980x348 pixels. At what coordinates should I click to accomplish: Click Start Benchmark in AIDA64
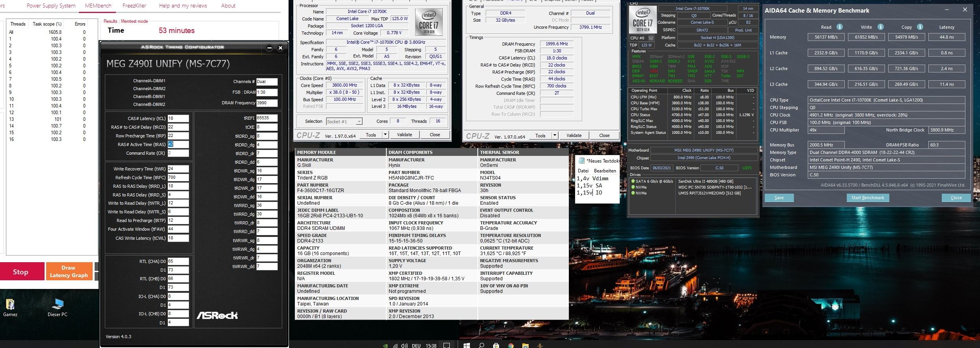click(868, 198)
